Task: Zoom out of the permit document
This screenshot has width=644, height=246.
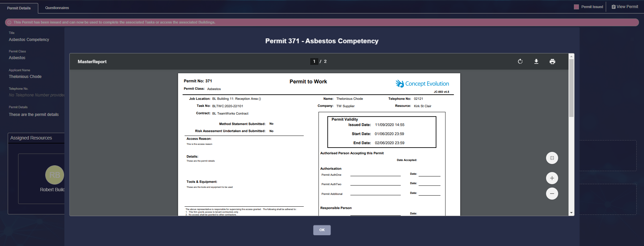Action: (x=552, y=194)
